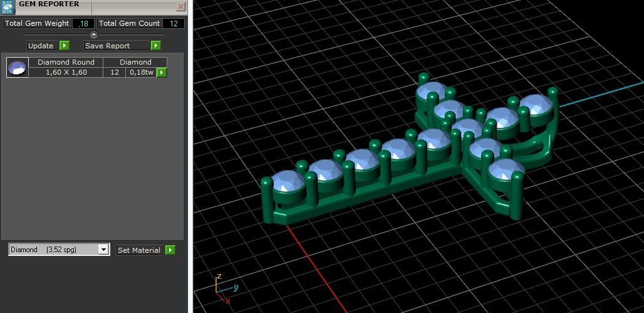This screenshot has height=313, width=644.
Task: Run Update with its green arrow button
Action: coord(65,46)
